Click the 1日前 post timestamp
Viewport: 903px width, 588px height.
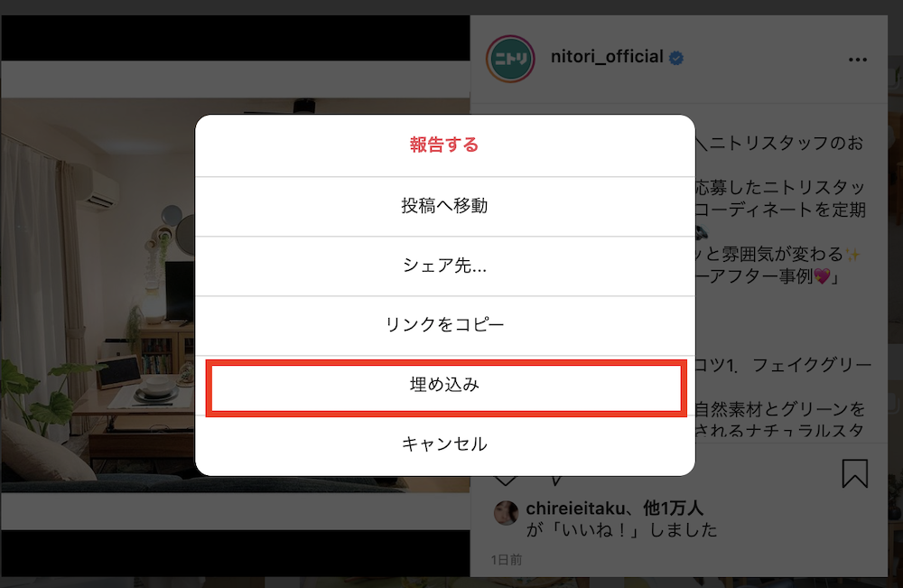click(x=507, y=560)
